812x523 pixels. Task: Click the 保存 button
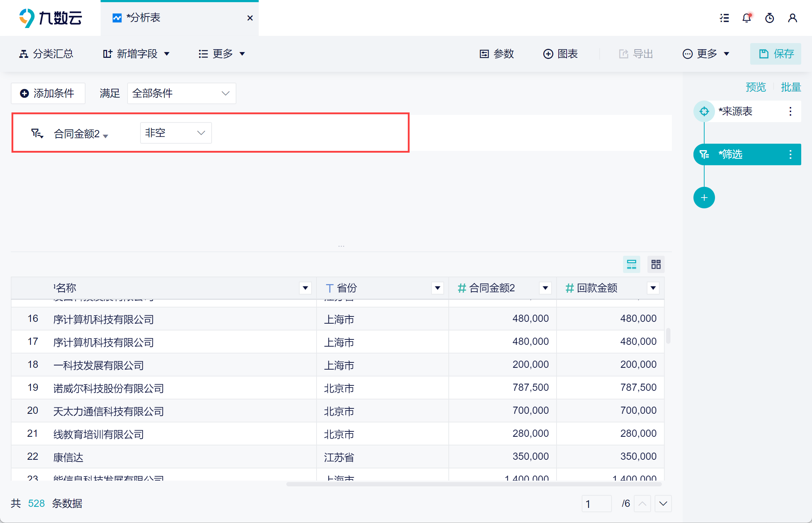pos(775,54)
